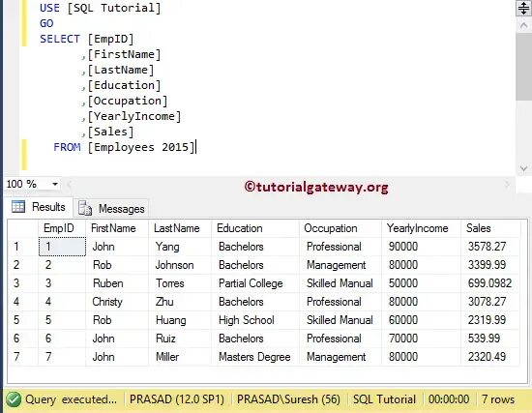This screenshot has width=532, height=413.
Task: Click the GO keyword in the editor
Action: [46, 23]
